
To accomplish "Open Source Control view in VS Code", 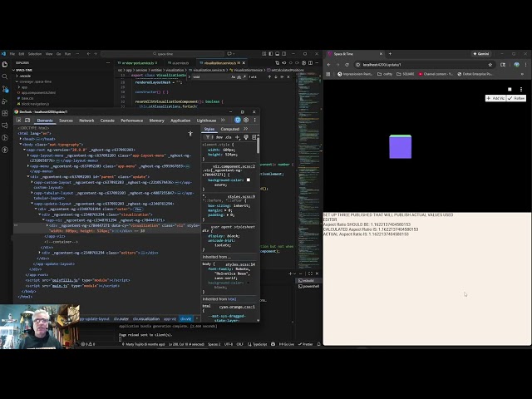I will (5, 89).
